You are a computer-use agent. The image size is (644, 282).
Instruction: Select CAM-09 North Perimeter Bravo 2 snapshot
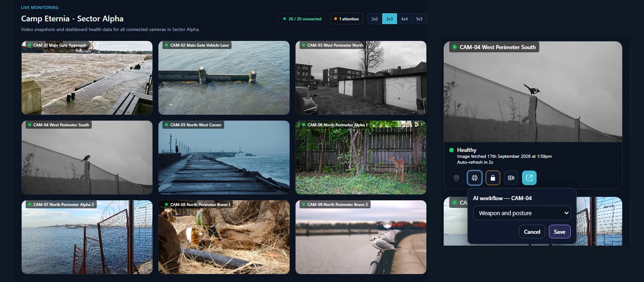[x=361, y=237]
